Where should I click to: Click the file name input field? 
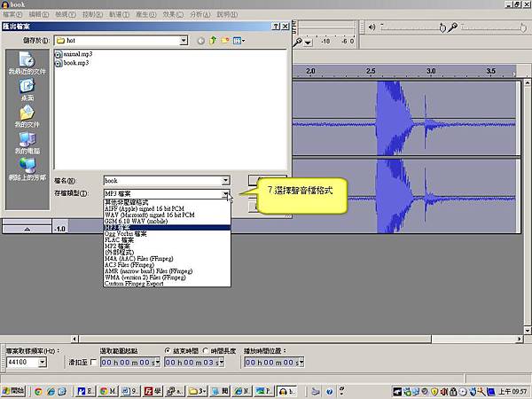163,181
